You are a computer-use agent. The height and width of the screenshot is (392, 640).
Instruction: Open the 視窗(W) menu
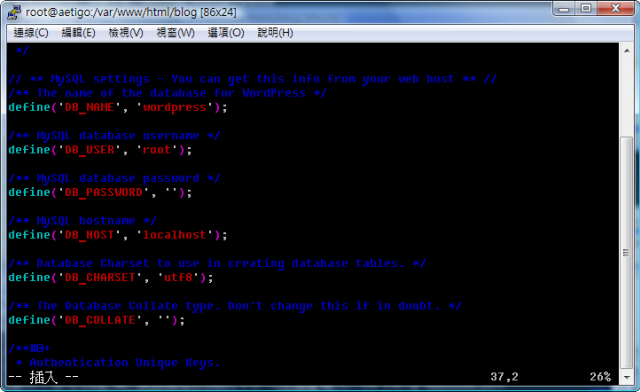pyautogui.click(x=176, y=33)
